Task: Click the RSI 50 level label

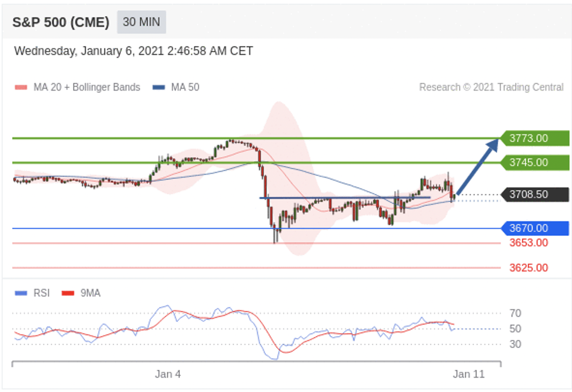Action: pos(515,329)
